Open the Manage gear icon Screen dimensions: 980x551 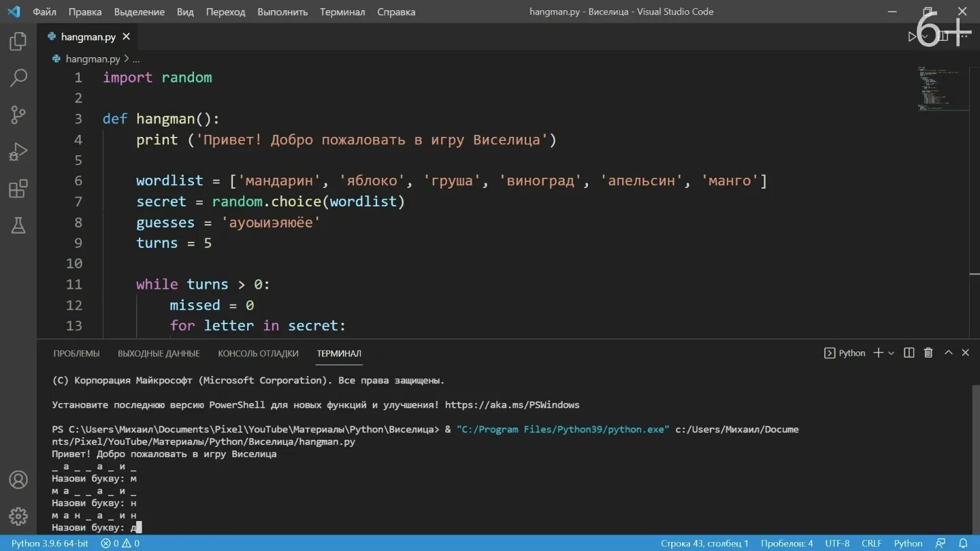18,516
